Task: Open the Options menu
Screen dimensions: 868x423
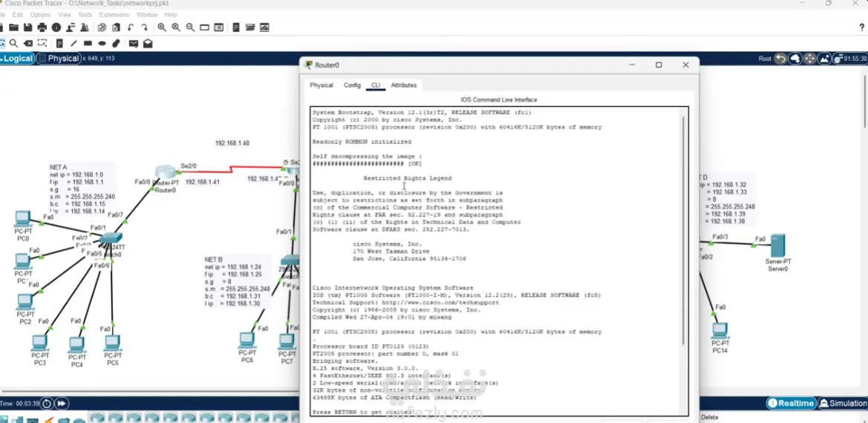Action: coord(40,15)
